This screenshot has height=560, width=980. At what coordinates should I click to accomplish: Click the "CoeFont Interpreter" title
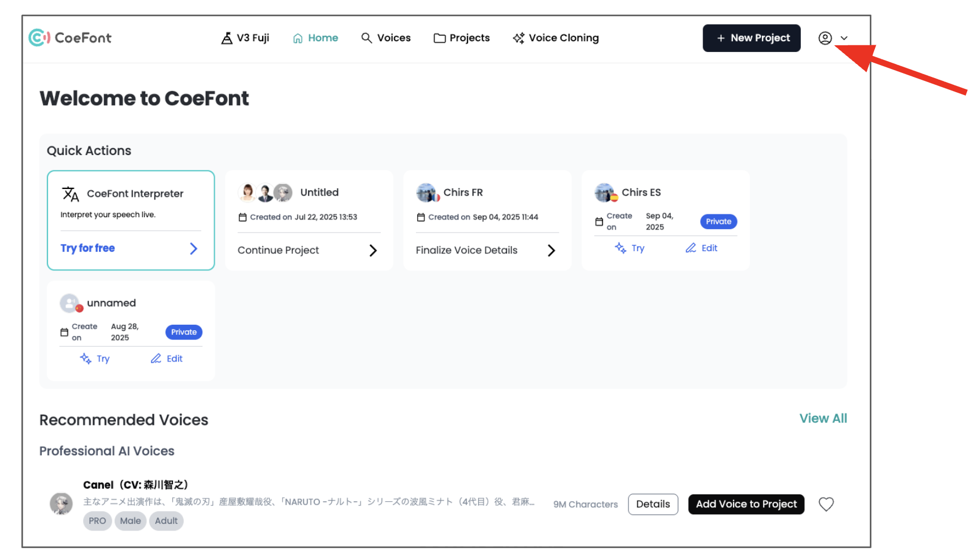coord(135,193)
